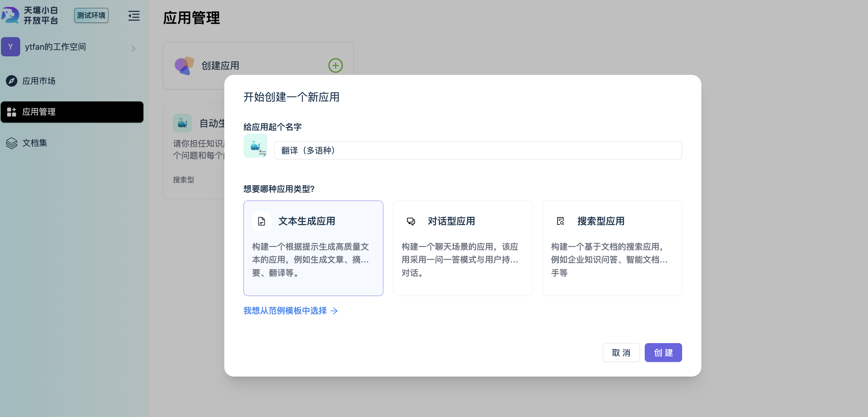Click the document icon in 文本生成应用

[261, 221]
